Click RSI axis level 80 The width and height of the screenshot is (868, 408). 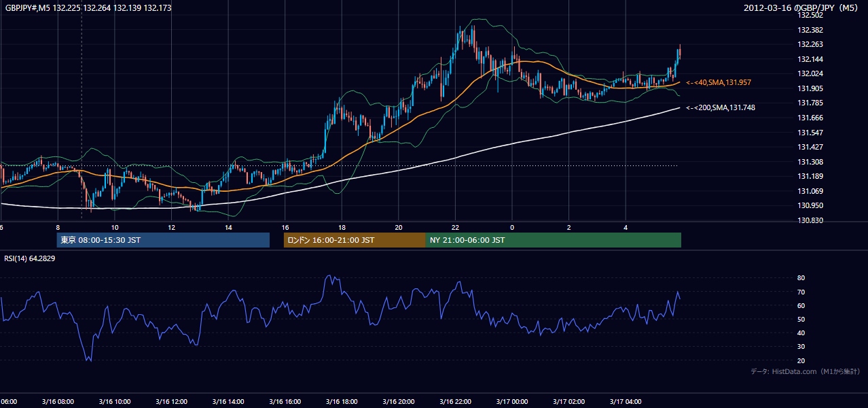801,278
